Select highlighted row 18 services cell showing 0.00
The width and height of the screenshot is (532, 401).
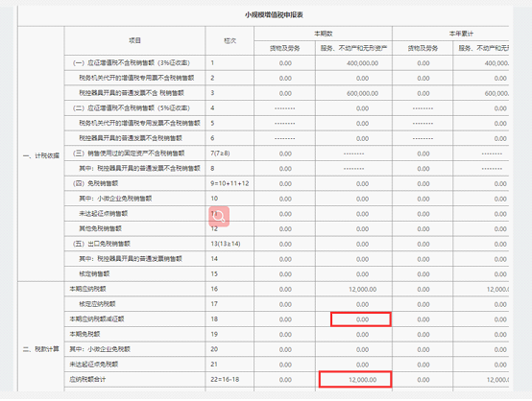(x=361, y=319)
